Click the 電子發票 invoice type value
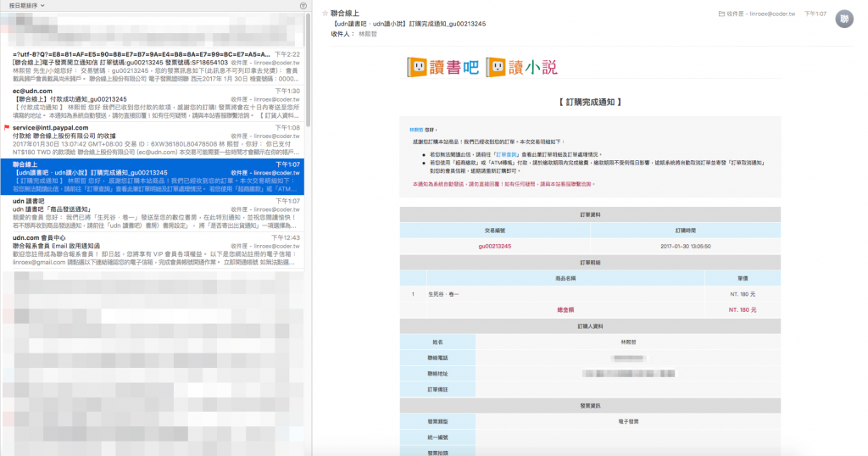This screenshot has height=456, width=868. (x=628, y=422)
